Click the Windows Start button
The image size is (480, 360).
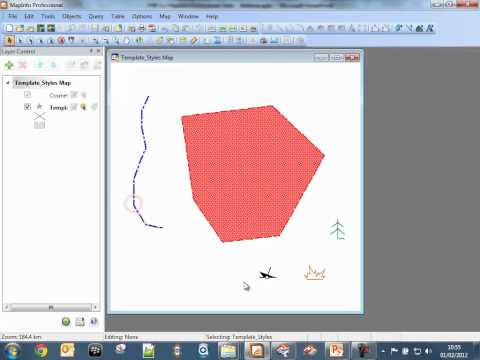pyautogui.click(x=12, y=351)
